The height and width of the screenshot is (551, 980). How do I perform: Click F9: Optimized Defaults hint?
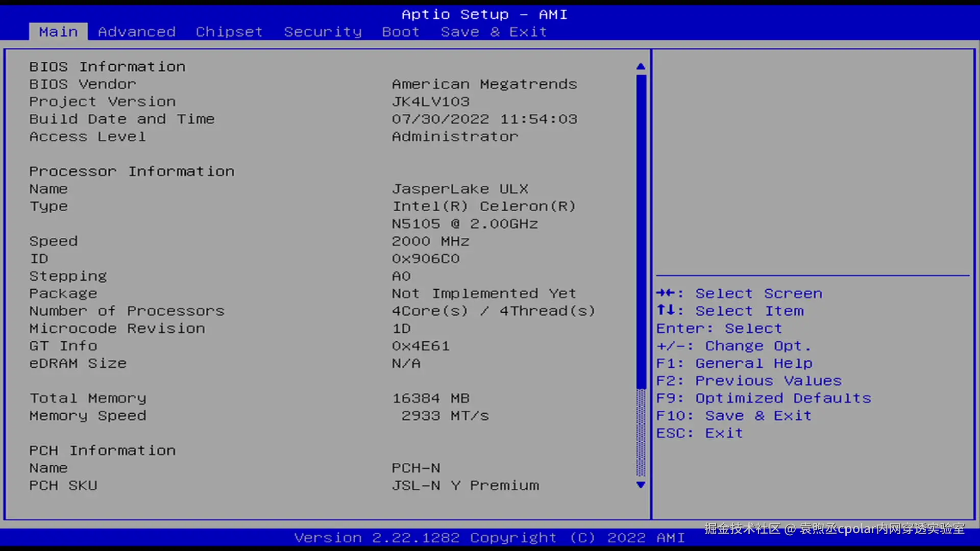pos(764,398)
